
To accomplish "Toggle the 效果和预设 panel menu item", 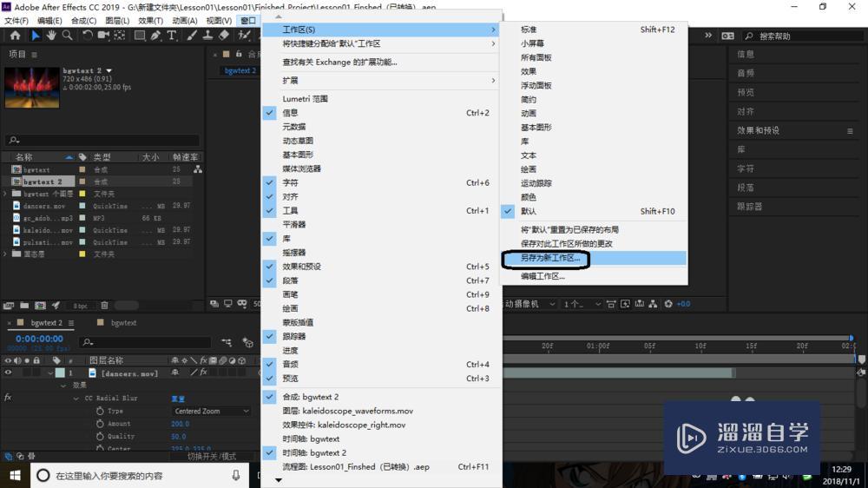I will point(382,267).
